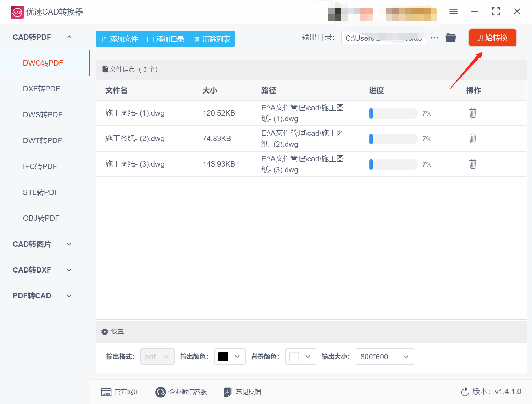
Task: Select IFC转PDF in the sidebar
Action: tap(40, 167)
